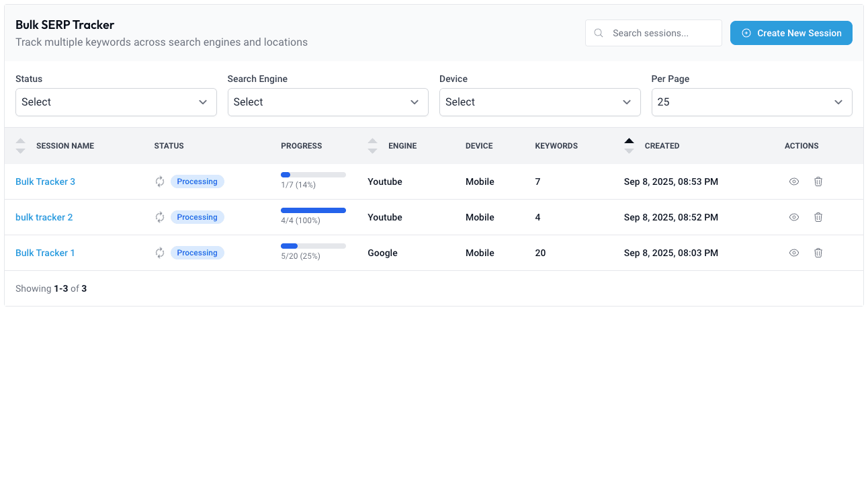Click the Device column header
The image size is (868, 486).
click(x=479, y=146)
